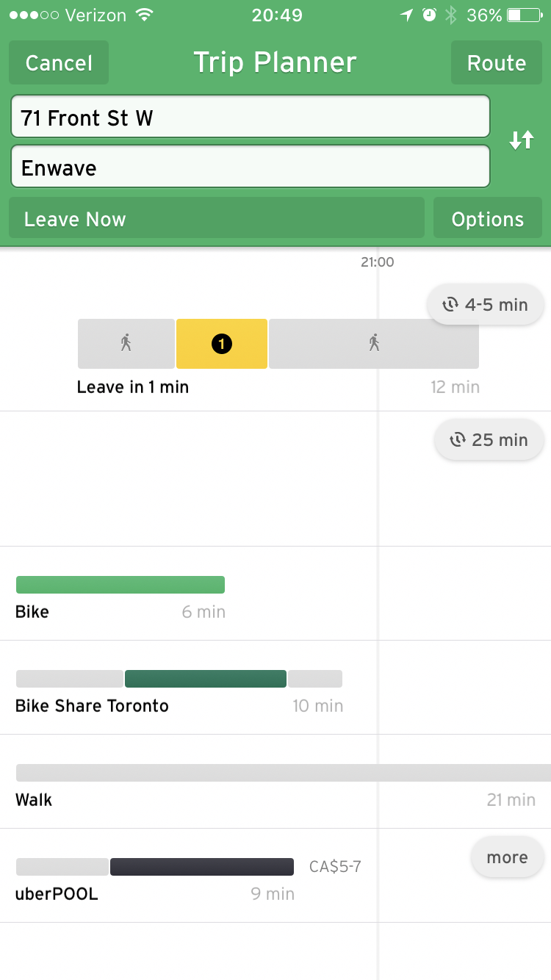Screen dimensions: 551x980
Task: Tap the location arrow in status bar
Action: coord(406,15)
